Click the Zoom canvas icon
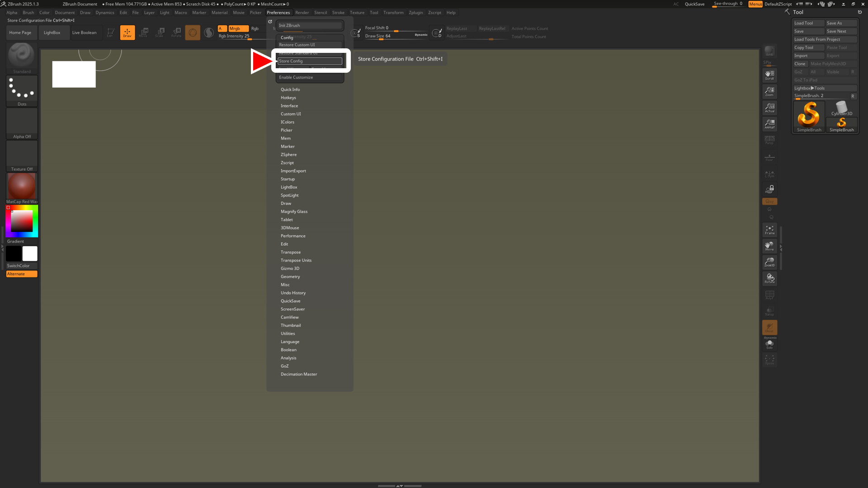 (769, 91)
